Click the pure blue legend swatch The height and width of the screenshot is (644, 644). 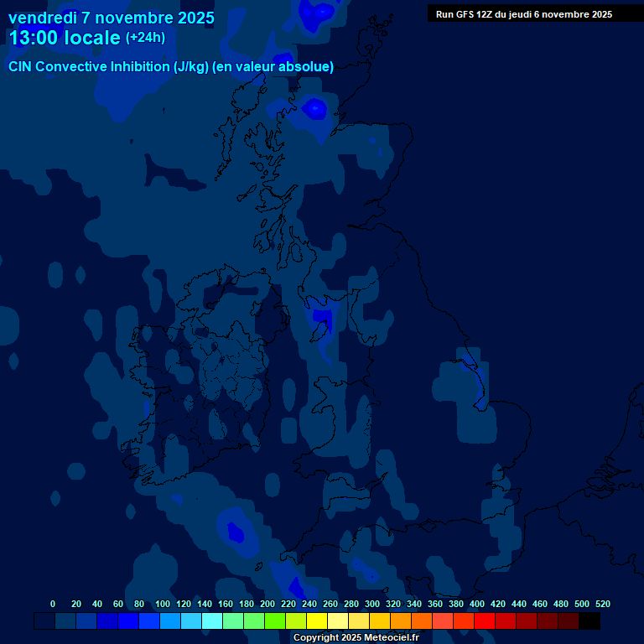(x=128, y=621)
